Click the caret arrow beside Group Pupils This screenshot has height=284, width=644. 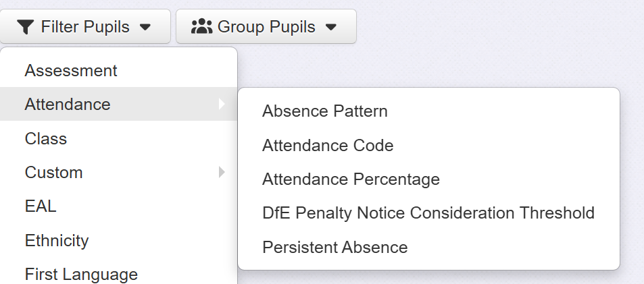[x=331, y=28]
